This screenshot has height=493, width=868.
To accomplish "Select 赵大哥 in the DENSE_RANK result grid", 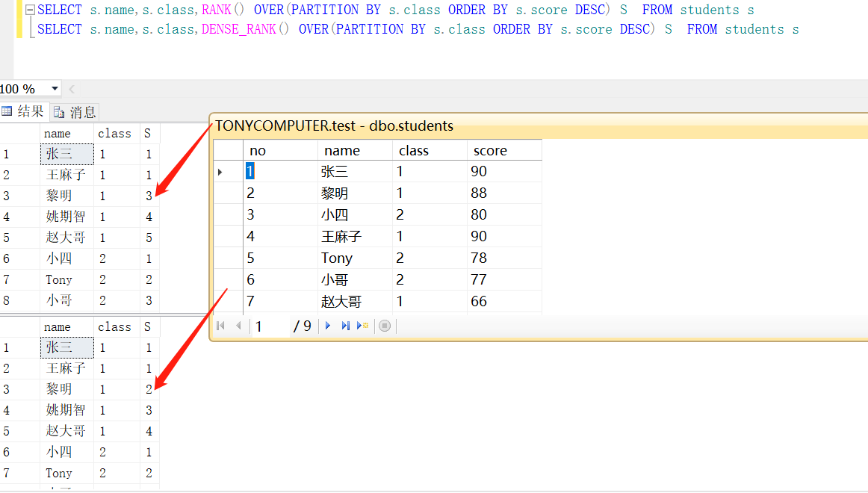I will (67, 431).
